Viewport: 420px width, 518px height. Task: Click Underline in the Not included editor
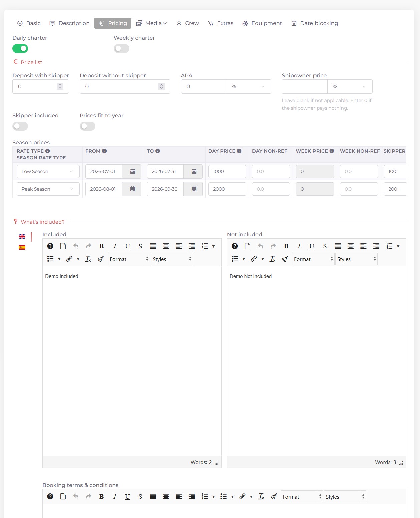point(312,246)
